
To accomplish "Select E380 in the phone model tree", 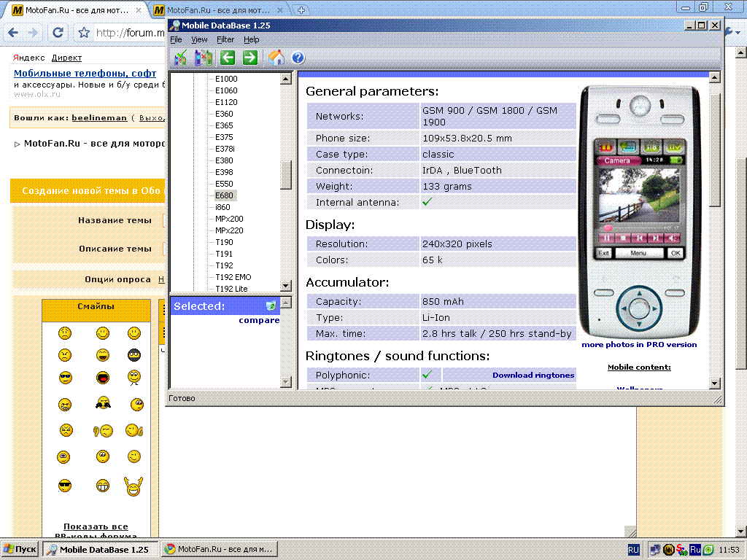I will (224, 160).
